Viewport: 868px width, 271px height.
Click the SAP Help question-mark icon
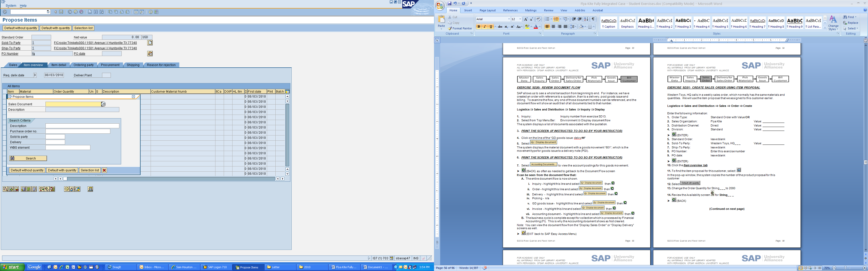click(151, 12)
